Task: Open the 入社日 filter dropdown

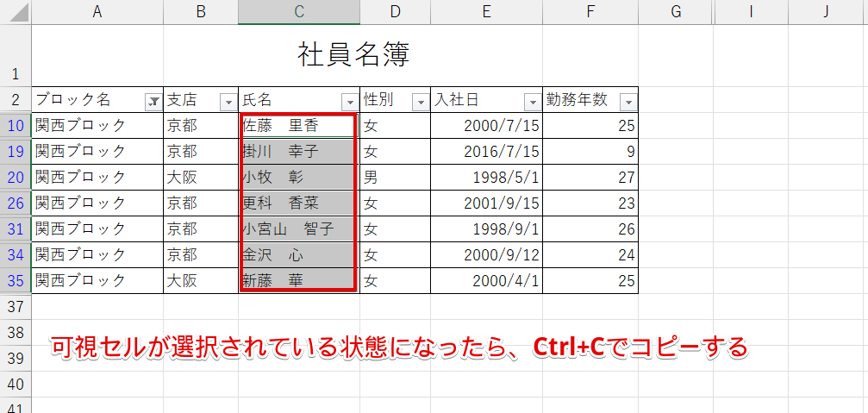Action: pos(533,102)
